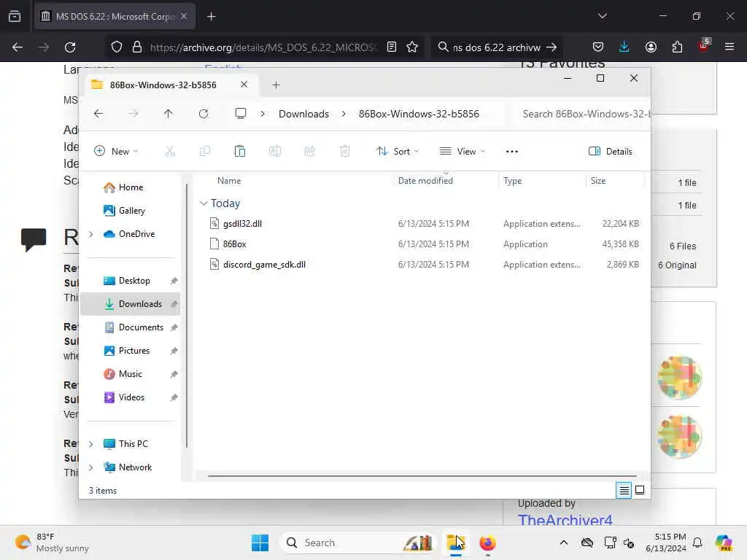Switch to large thumbnails view icon
The width and height of the screenshot is (747, 560).
click(x=640, y=490)
